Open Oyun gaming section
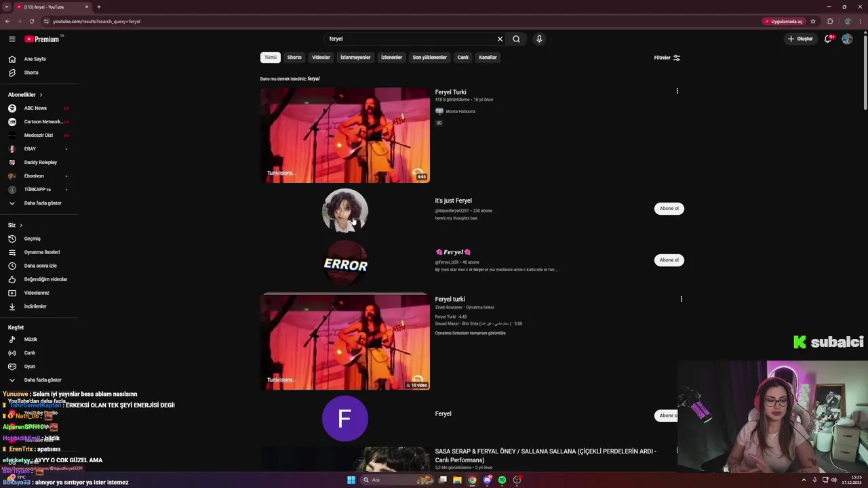Screen dimensions: 868x488 (30, 366)
